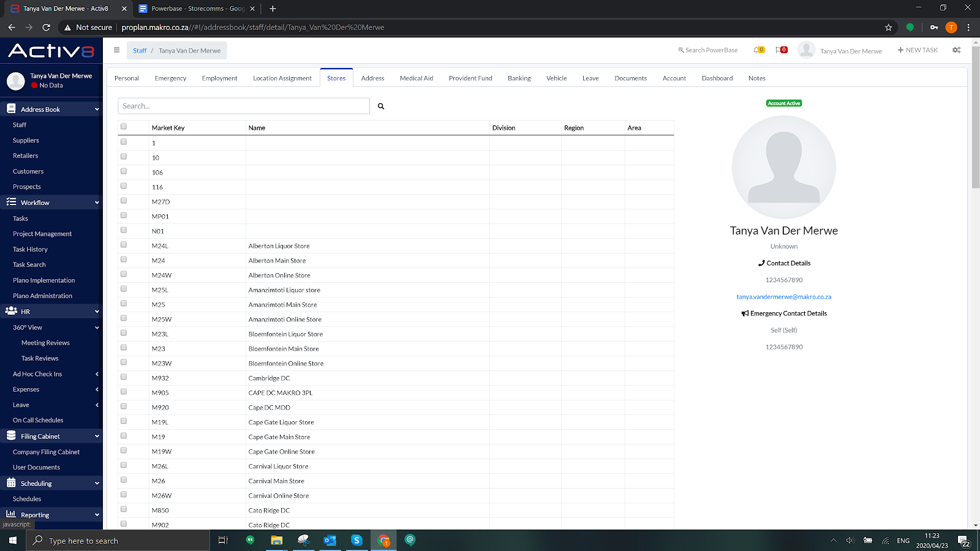The height and width of the screenshot is (551, 980).
Task: Switch to the Emergency tab
Action: pos(170,78)
